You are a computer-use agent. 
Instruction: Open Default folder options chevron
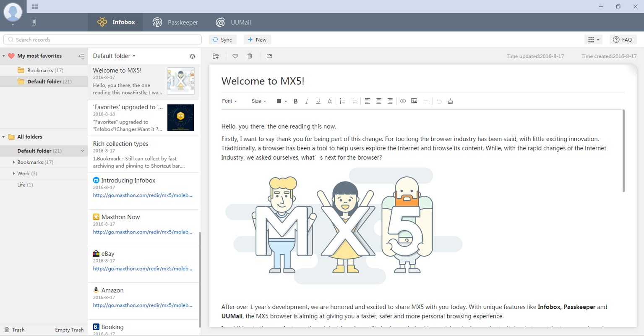[82, 151]
